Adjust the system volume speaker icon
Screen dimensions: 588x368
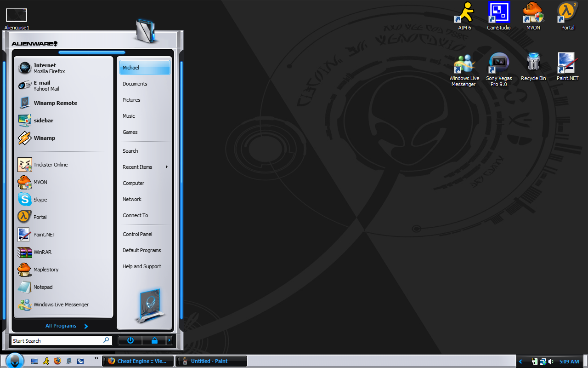pyautogui.click(x=549, y=362)
